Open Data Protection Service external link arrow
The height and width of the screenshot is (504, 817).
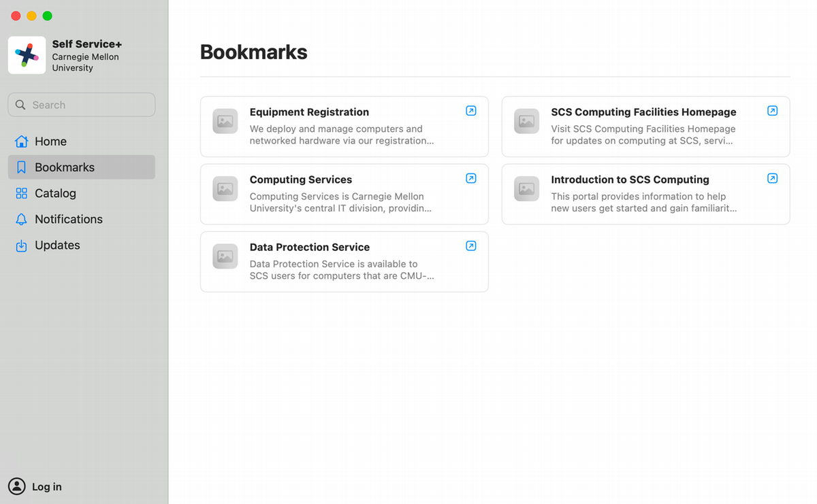pyautogui.click(x=471, y=246)
